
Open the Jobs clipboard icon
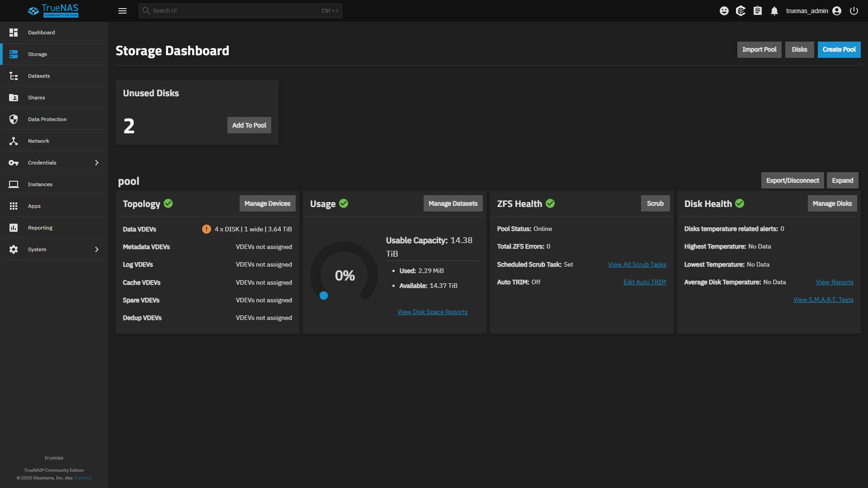click(758, 11)
